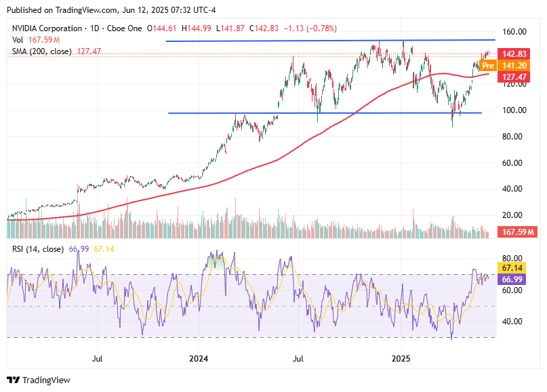Click the red 142.83 last price tag
Image resolution: width=547 pixels, height=392 pixels.
514,54
